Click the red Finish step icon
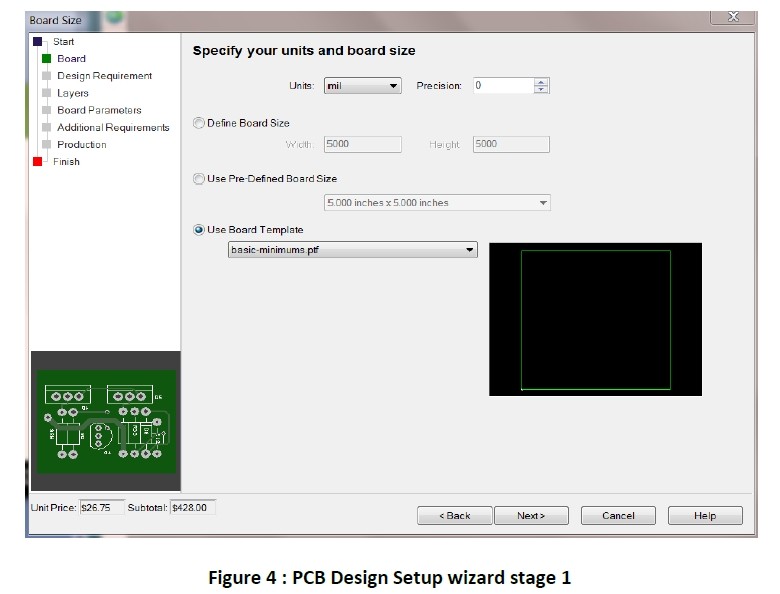This screenshot has width=780, height=594. [x=38, y=161]
